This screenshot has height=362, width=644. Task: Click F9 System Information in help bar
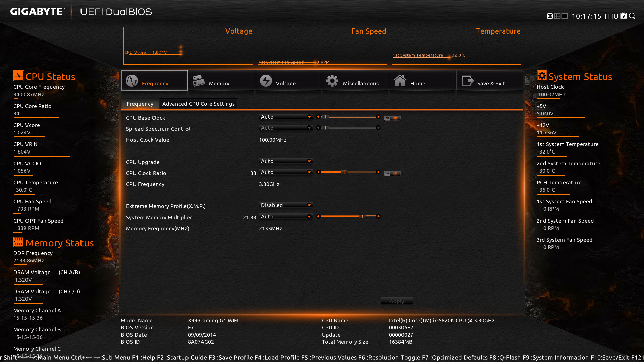556,357
